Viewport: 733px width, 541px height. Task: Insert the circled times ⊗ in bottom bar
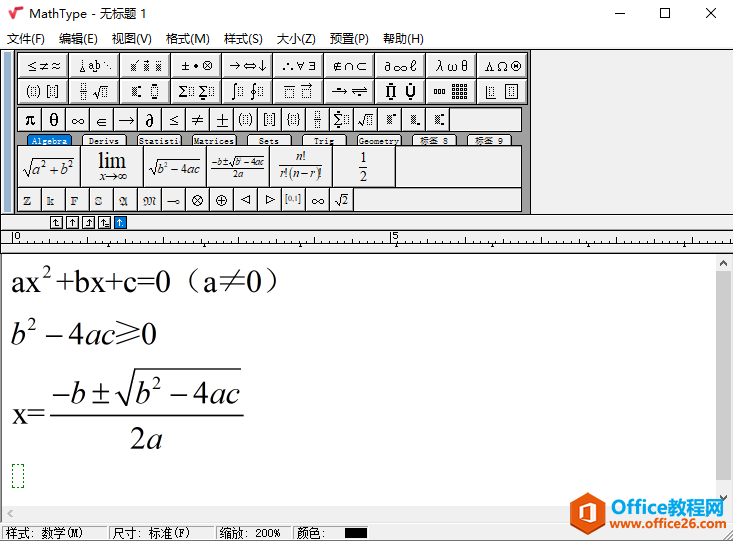[x=197, y=200]
